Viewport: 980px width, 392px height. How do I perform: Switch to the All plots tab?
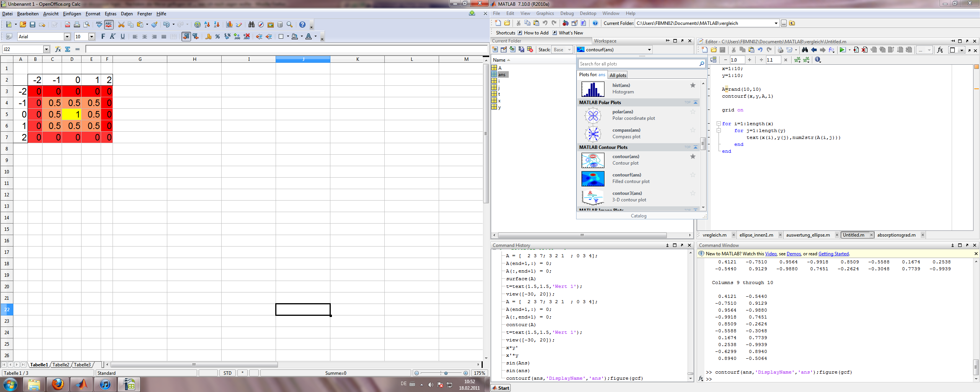618,75
